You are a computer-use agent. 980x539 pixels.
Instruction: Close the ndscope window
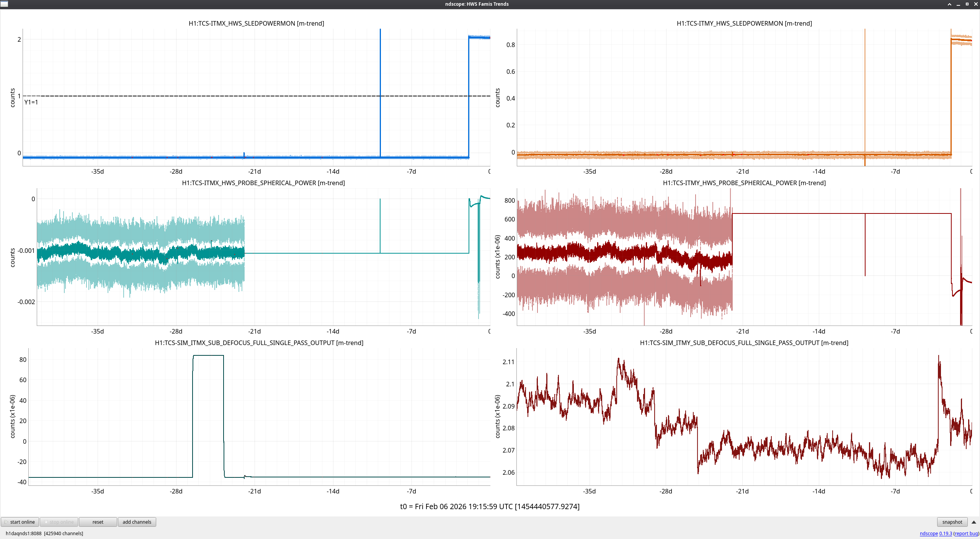click(x=975, y=4)
